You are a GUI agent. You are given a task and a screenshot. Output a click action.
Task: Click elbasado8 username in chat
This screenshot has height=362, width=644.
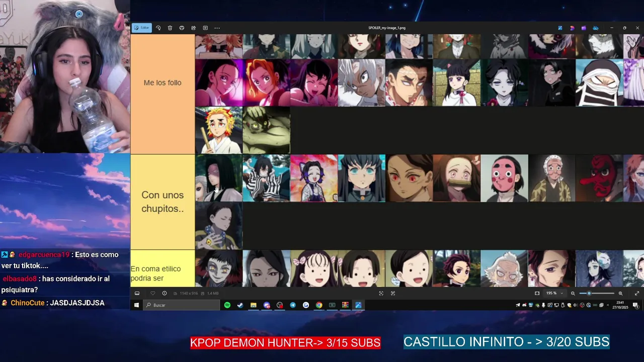[x=20, y=279]
